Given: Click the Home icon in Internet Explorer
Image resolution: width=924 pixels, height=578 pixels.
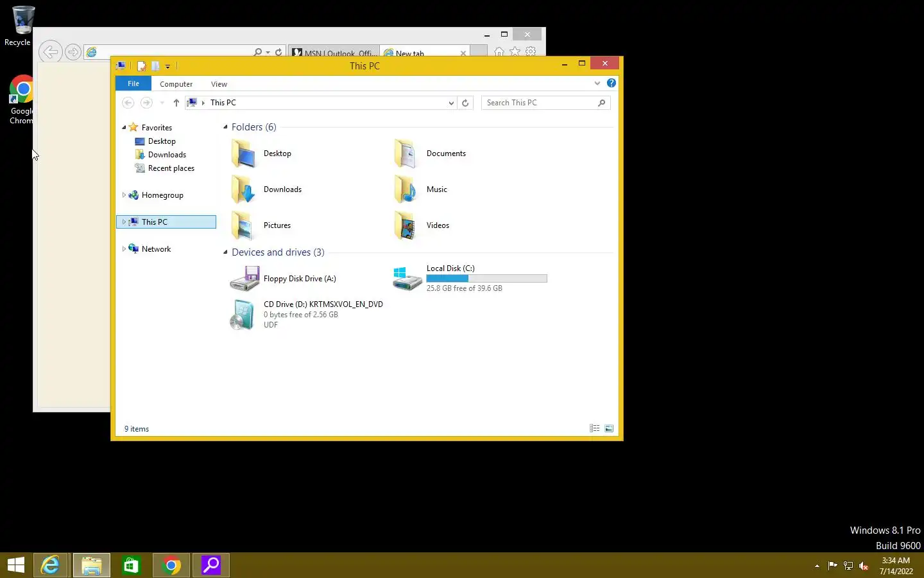Looking at the screenshot, I should 499,51.
